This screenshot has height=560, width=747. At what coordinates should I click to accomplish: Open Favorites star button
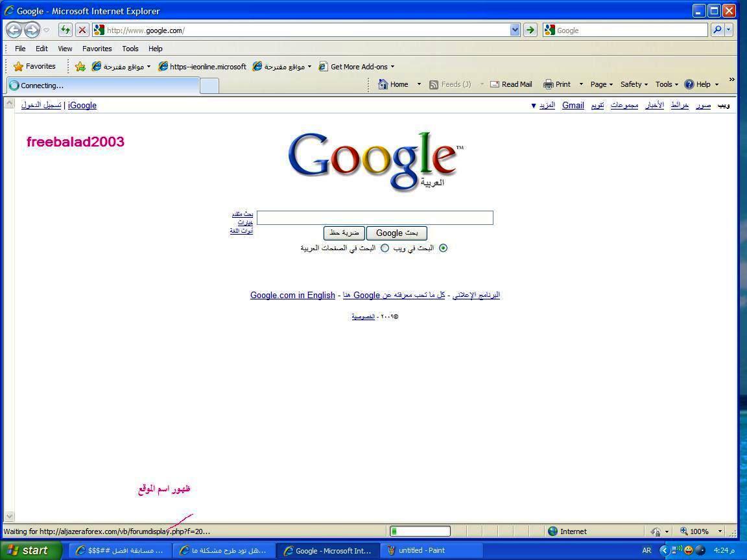34,66
